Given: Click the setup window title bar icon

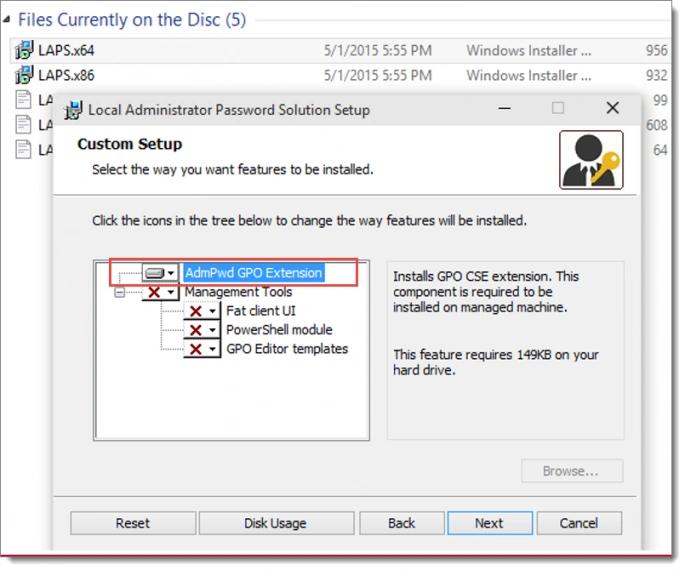Looking at the screenshot, I should (73, 110).
